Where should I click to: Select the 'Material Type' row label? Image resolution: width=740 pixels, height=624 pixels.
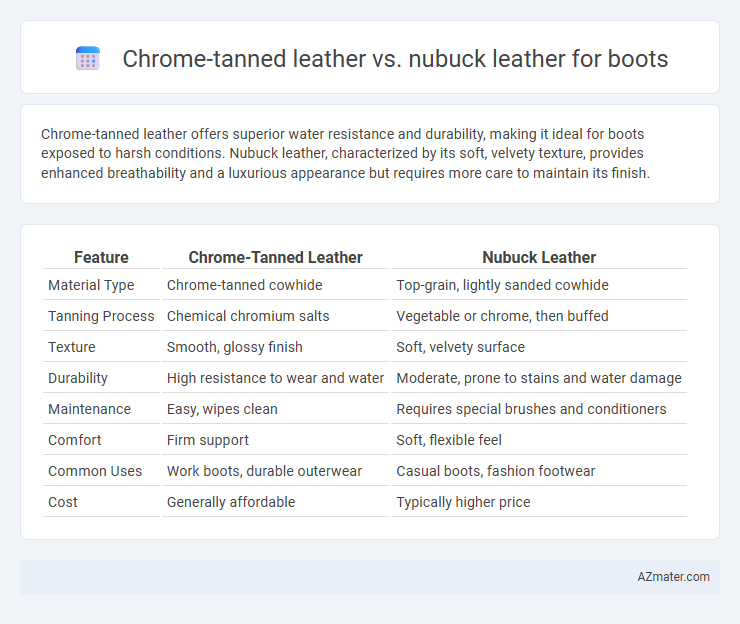pyautogui.click(x=91, y=285)
